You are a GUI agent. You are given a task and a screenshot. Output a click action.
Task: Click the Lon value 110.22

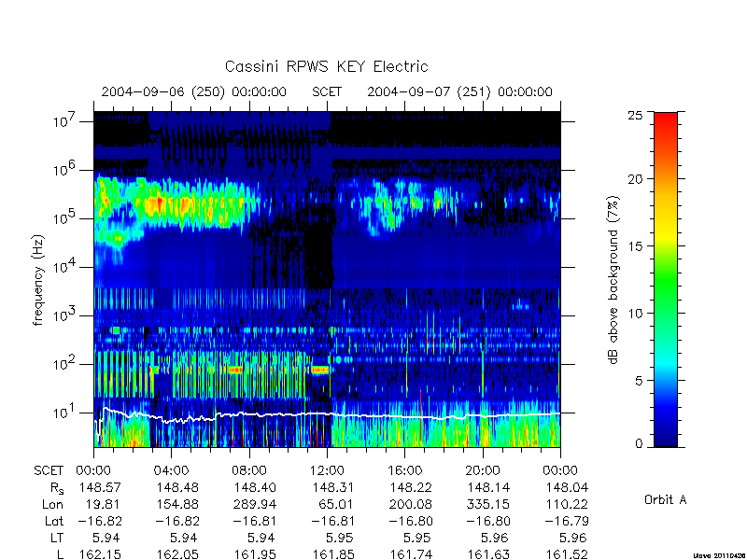567,504
